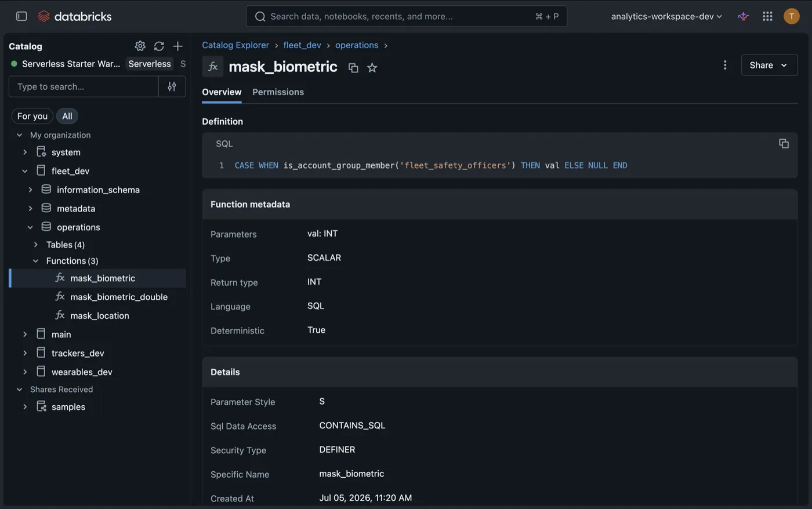The image size is (812, 509).
Task: Expand Tables (4)
Action: 36,245
